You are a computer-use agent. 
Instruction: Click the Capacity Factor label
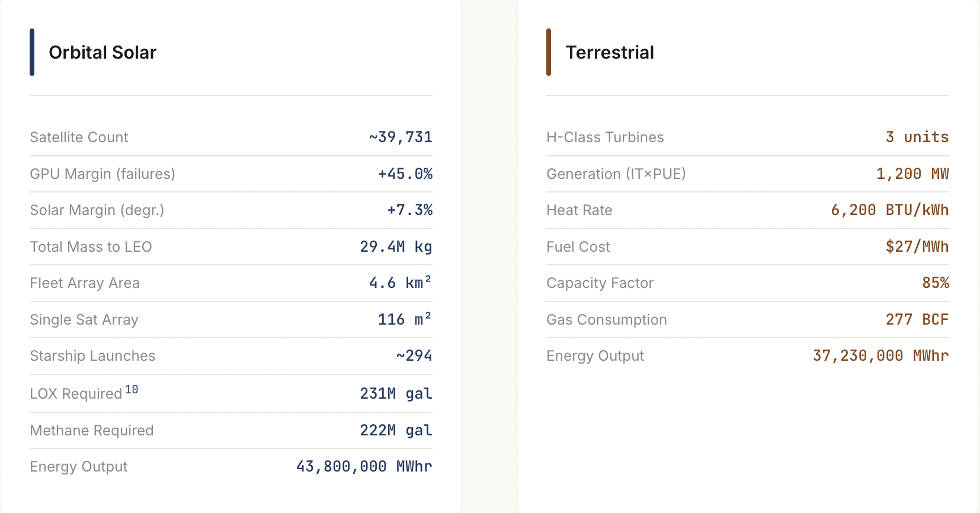point(600,283)
